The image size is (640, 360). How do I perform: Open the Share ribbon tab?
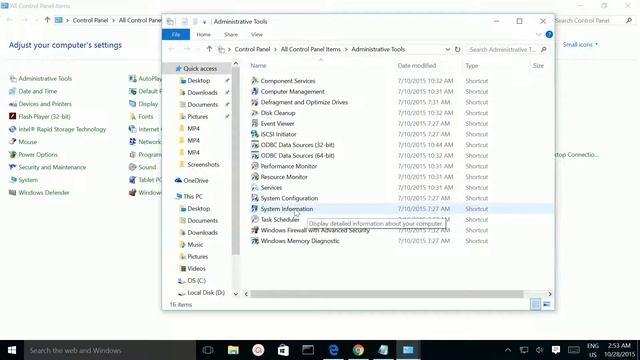(x=231, y=35)
